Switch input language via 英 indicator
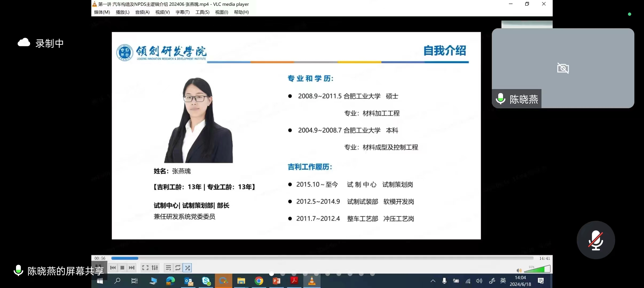The width and height of the screenshot is (644, 288). coord(503,281)
